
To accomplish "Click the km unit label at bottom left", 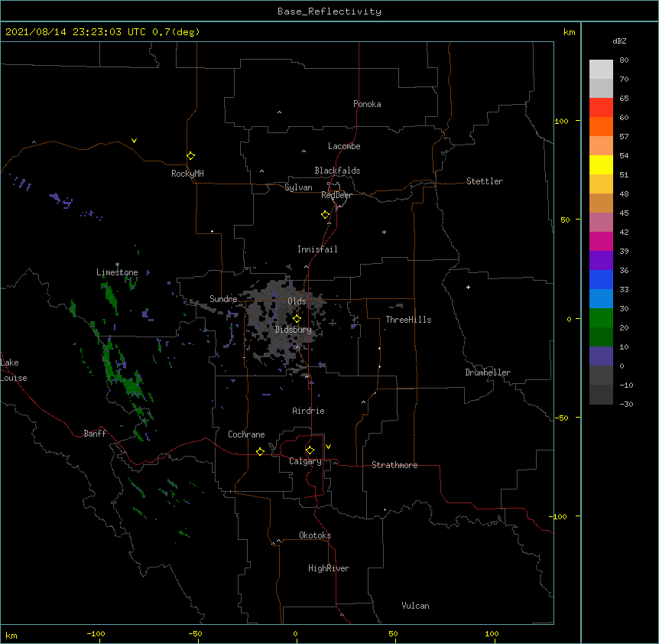I will click(x=11, y=635).
